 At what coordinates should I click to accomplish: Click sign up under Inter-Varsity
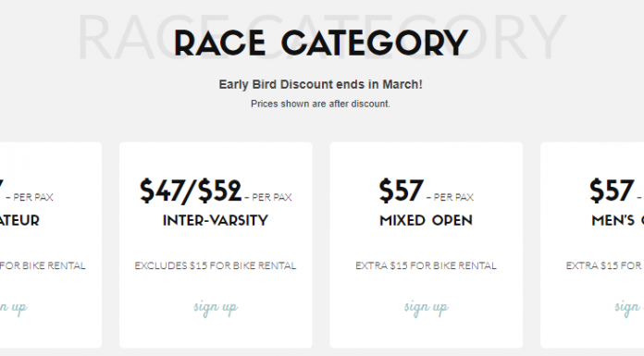[x=216, y=308]
